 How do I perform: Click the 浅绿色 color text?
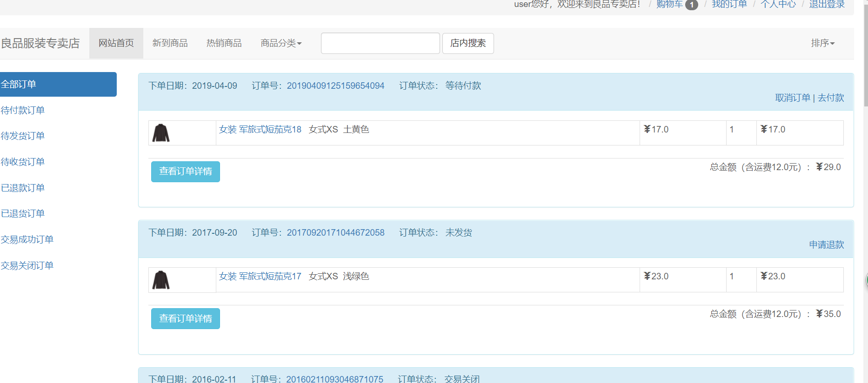pos(356,276)
